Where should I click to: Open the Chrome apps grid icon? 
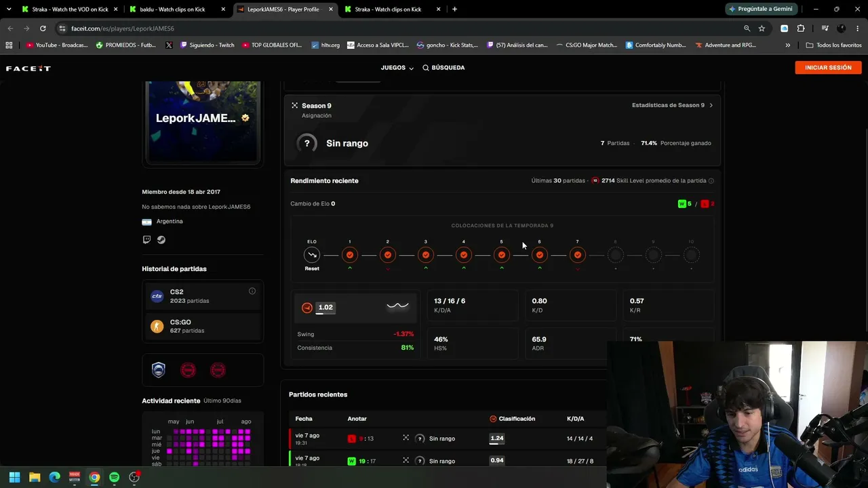9,45
